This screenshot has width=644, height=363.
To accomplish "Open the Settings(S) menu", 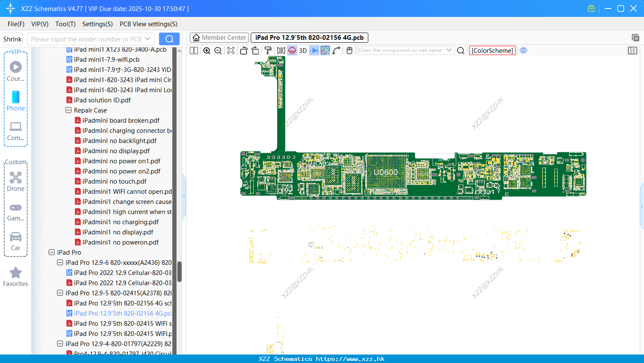I will pos(98,24).
